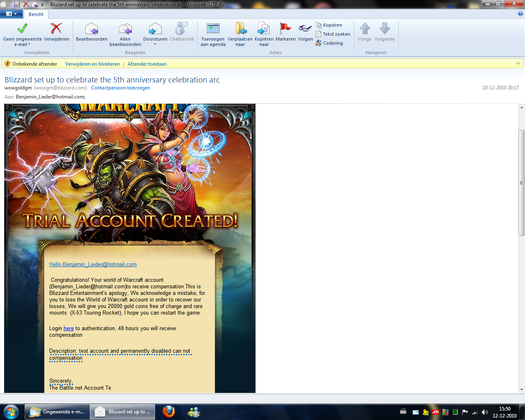Screen dimensions: 525x420
Task: Click sender address wowgm@blizzard.com
Action: pos(61,88)
